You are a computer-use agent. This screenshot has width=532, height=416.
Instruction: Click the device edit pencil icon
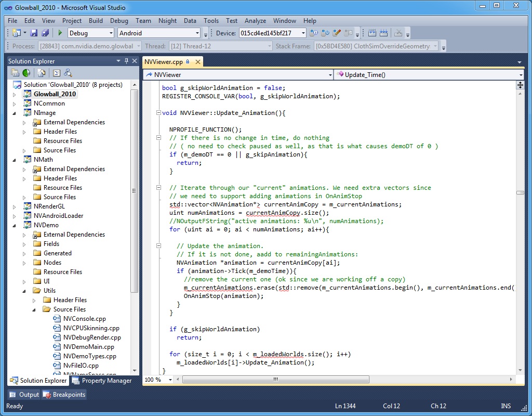tap(337, 33)
